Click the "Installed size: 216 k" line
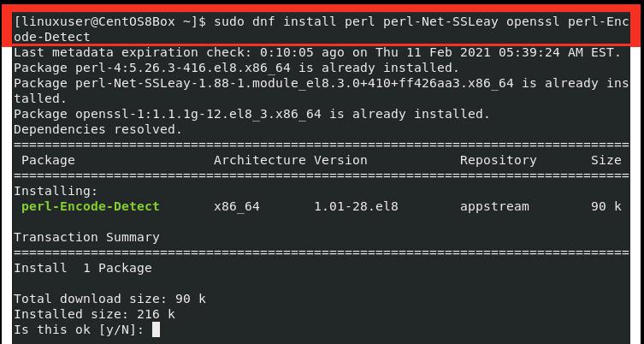The width and height of the screenshot is (644, 344). pyautogui.click(x=94, y=314)
